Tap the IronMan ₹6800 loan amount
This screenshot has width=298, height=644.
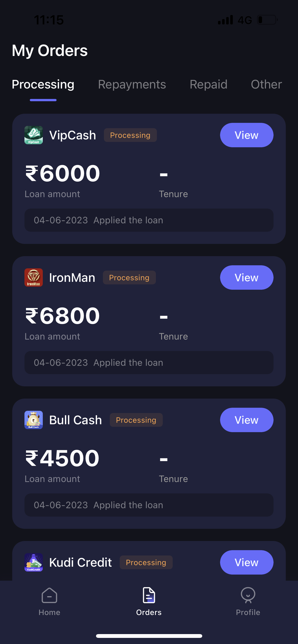[62, 316]
